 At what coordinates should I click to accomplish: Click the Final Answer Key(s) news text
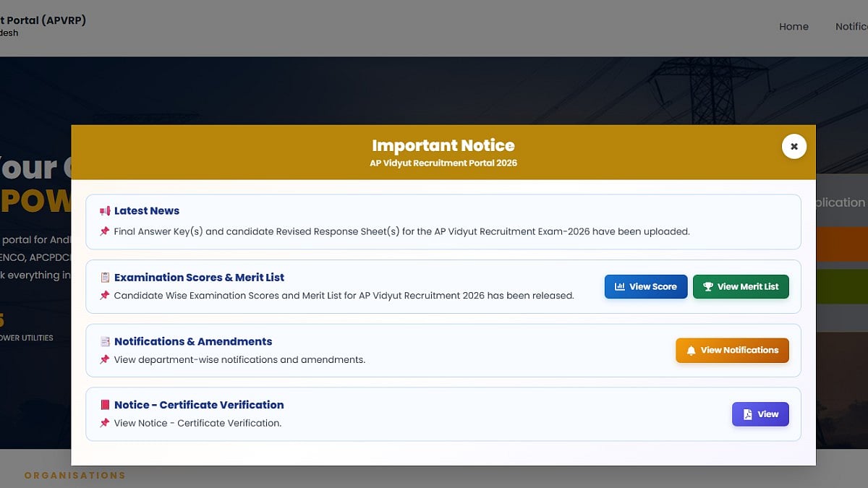(402, 231)
